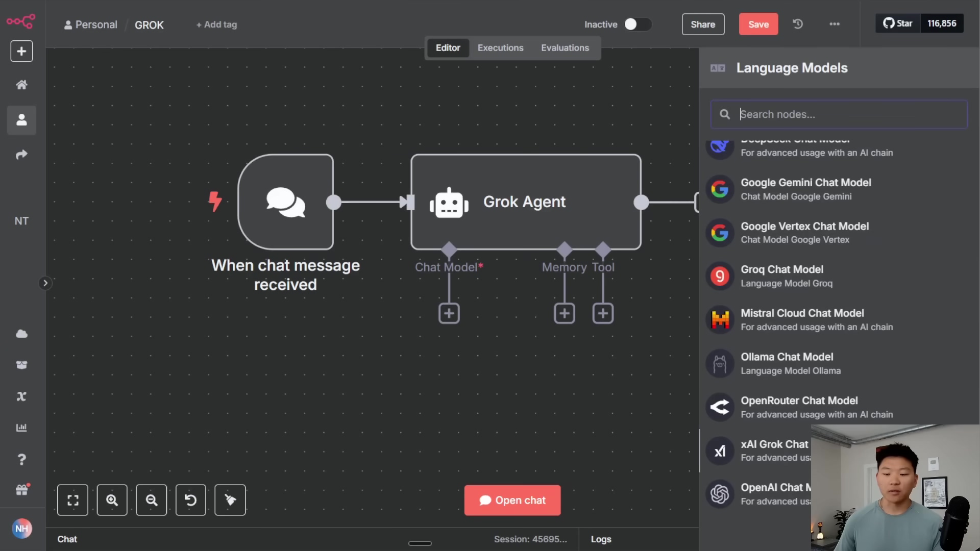Image resolution: width=980 pixels, height=551 pixels.
Task: Click the Search nodes input field
Action: point(839,114)
